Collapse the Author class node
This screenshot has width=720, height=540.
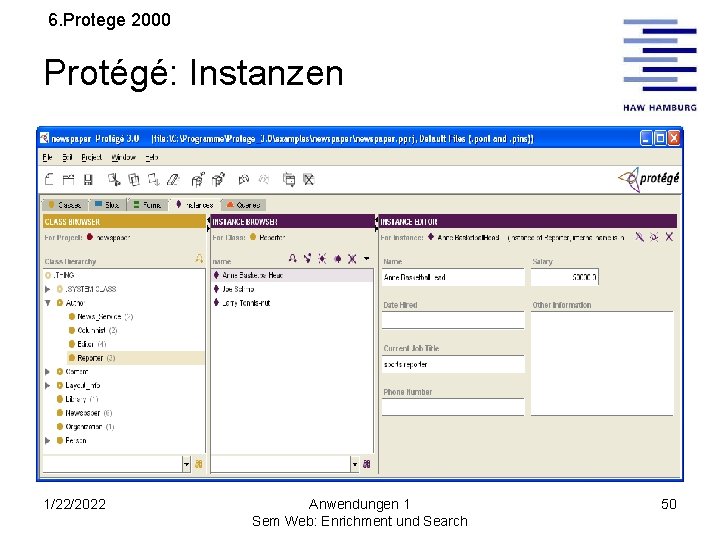tap(48, 303)
